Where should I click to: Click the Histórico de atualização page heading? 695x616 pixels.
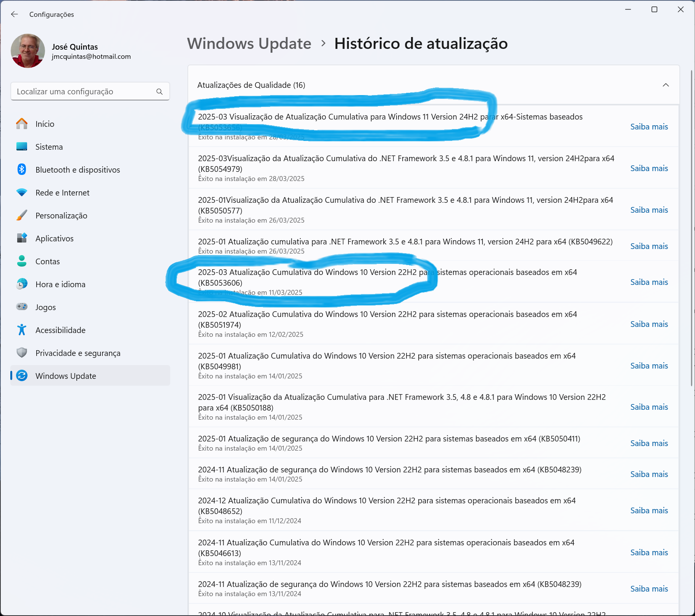click(x=421, y=44)
